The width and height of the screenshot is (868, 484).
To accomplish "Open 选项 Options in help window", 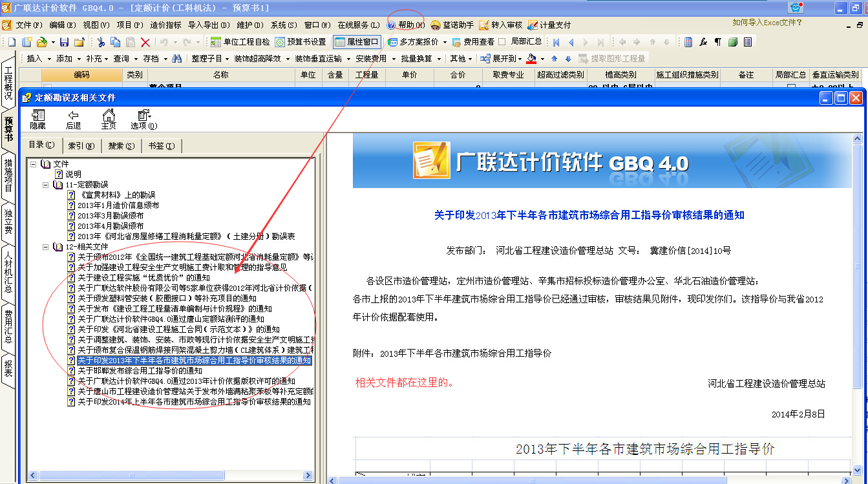I will click(x=143, y=120).
